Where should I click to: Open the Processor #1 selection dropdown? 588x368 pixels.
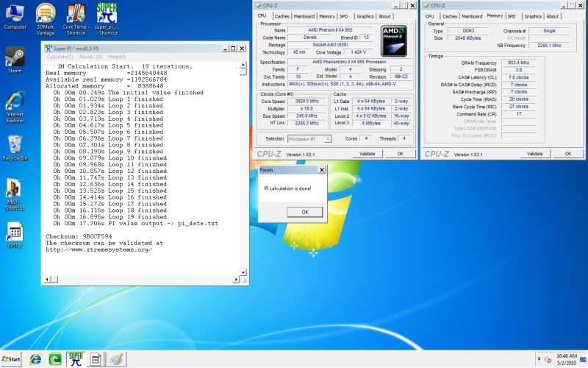[309, 139]
